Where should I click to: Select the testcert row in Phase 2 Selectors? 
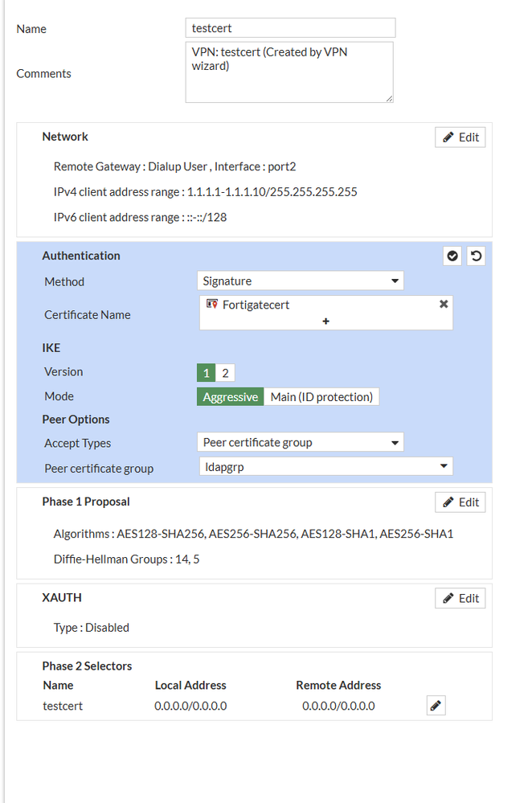click(x=63, y=707)
